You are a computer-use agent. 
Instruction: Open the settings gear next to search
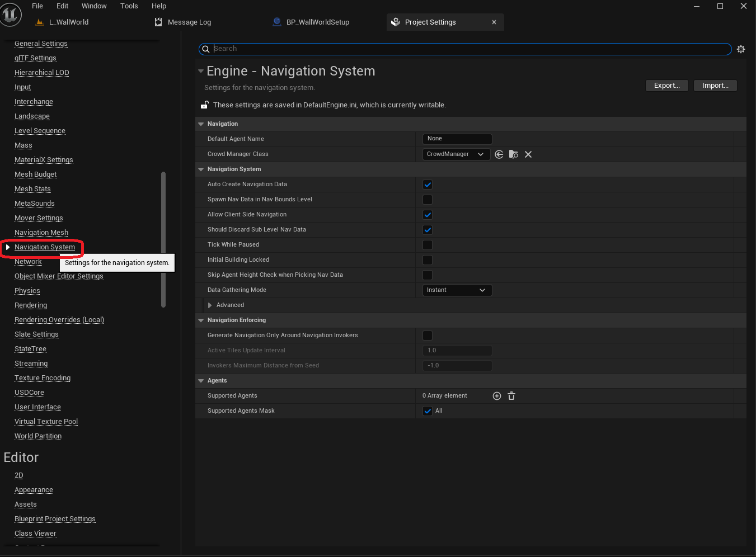tap(741, 49)
